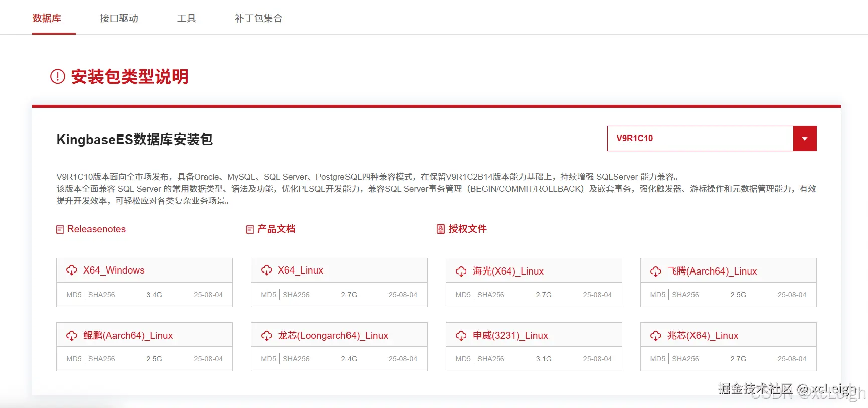Viewport: 868px width, 408px height.
Task: Download the 兆芯(X64)_Linux package
Action: click(703, 335)
